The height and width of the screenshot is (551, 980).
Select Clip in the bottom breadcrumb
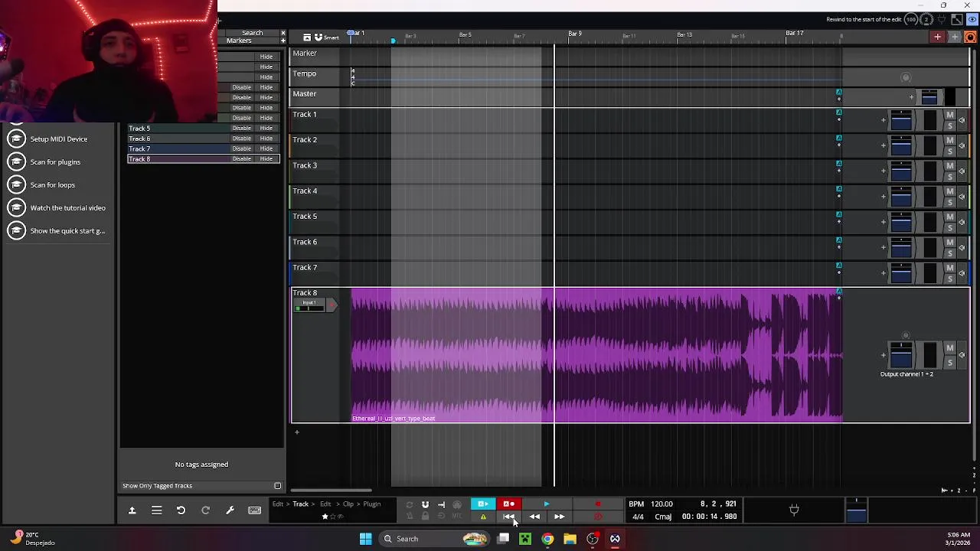348,504
